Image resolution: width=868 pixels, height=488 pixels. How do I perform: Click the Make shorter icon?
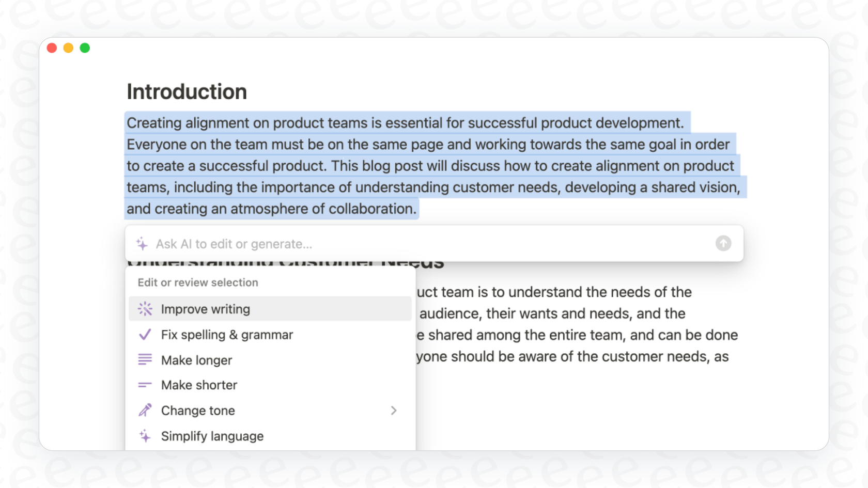coord(145,385)
